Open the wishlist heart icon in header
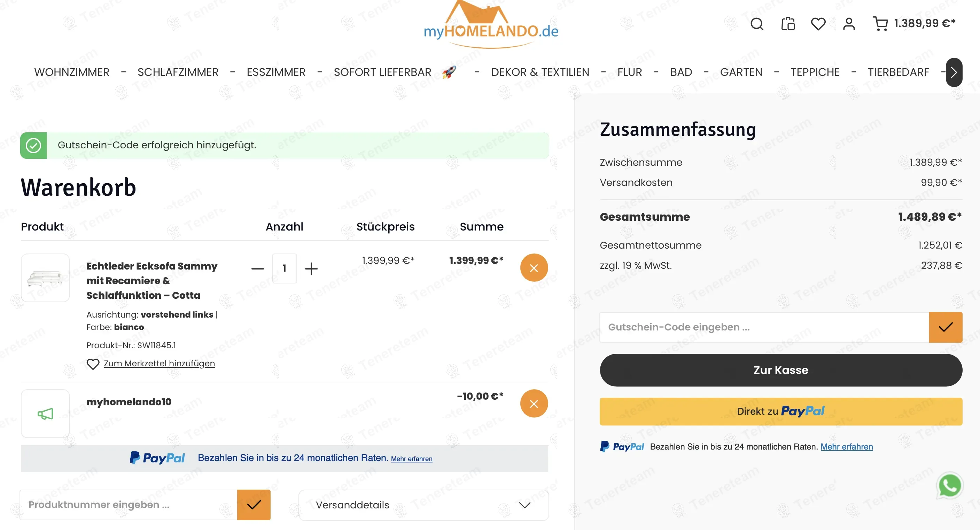 pyautogui.click(x=818, y=24)
